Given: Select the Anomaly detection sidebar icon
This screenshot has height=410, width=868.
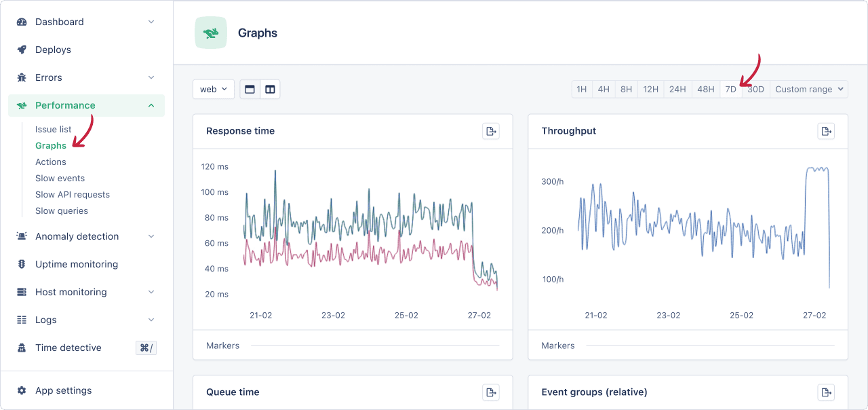Looking at the screenshot, I should (x=22, y=236).
